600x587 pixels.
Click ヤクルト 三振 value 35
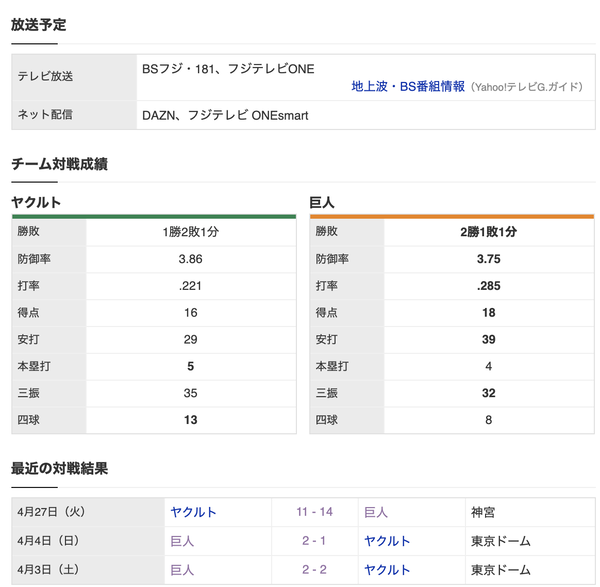pos(191,393)
